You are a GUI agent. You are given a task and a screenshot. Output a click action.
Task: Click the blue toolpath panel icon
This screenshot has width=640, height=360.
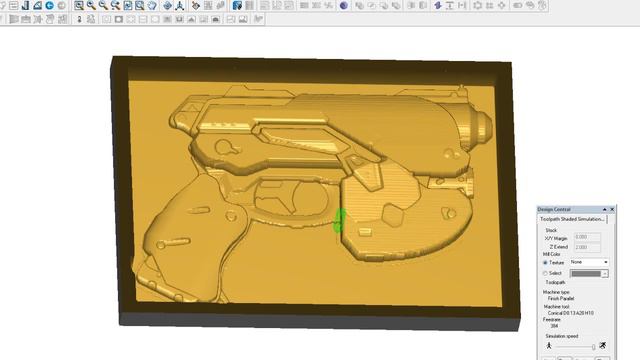tap(237, 6)
